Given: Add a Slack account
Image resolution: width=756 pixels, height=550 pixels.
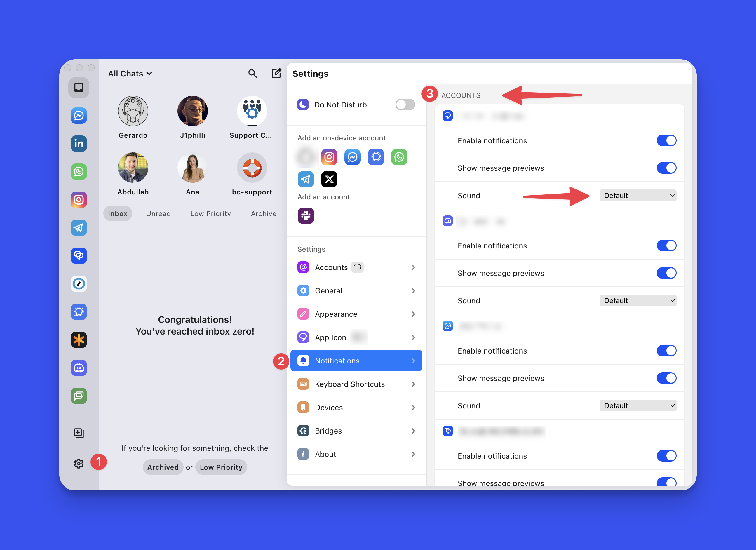Looking at the screenshot, I should 306,216.
